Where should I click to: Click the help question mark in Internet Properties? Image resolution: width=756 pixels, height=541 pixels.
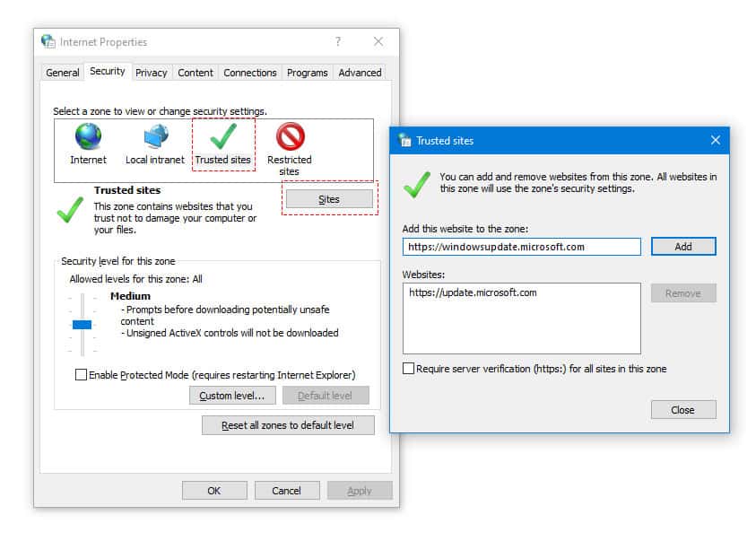[338, 41]
